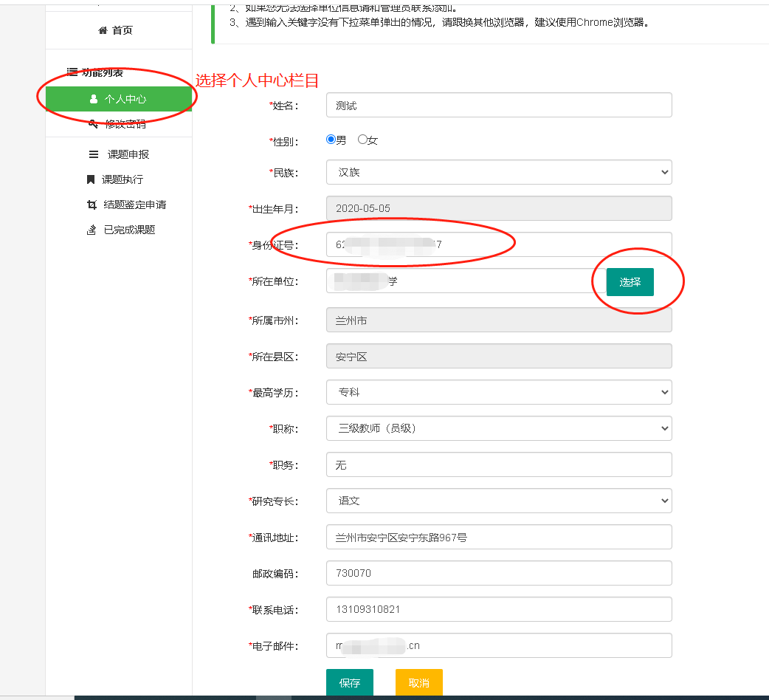Expand the 最高学历 dropdown showing 专科
Screen dimensions: 769x700
[499, 392]
